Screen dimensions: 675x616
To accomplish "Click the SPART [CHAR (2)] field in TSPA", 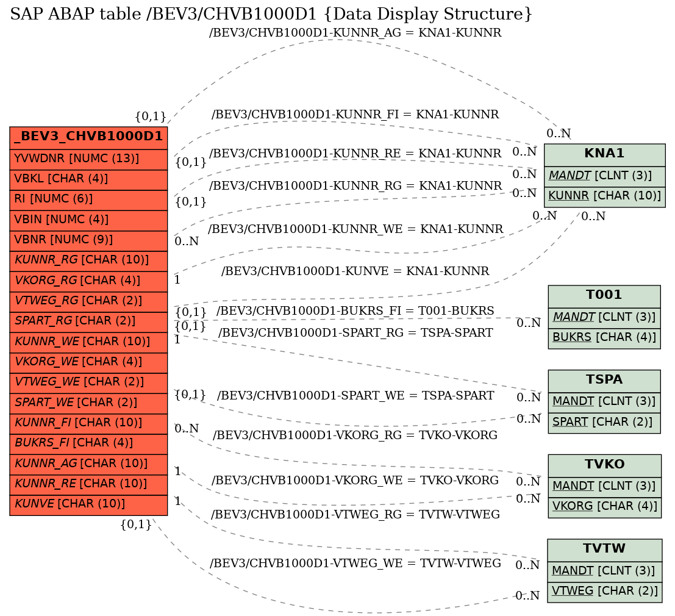I will tap(604, 423).
